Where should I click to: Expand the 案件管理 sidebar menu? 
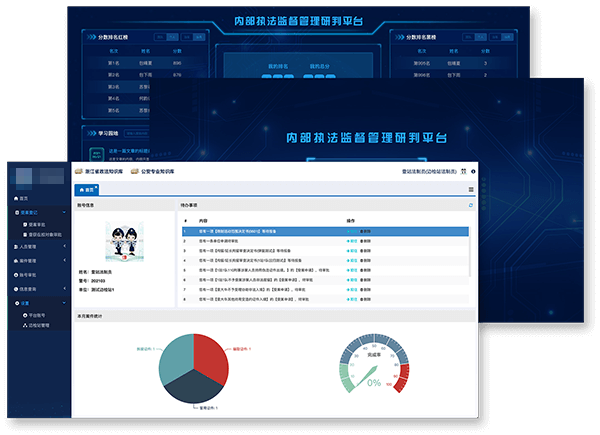[x=28, y=259]
